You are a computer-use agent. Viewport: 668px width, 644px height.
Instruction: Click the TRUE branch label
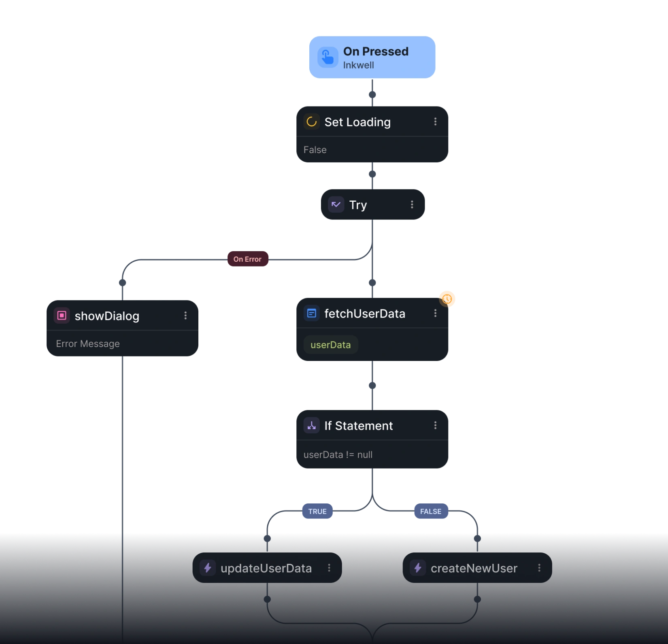[x=317, y=511]
